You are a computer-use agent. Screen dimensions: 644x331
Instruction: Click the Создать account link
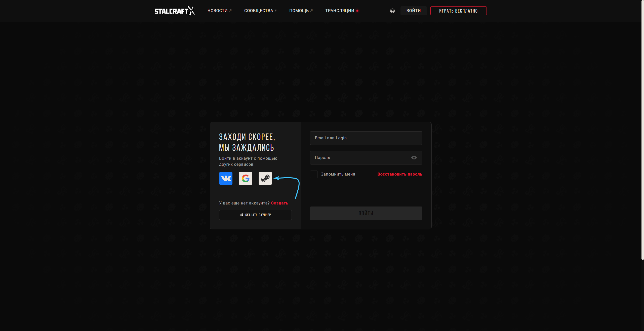[279, 203]
